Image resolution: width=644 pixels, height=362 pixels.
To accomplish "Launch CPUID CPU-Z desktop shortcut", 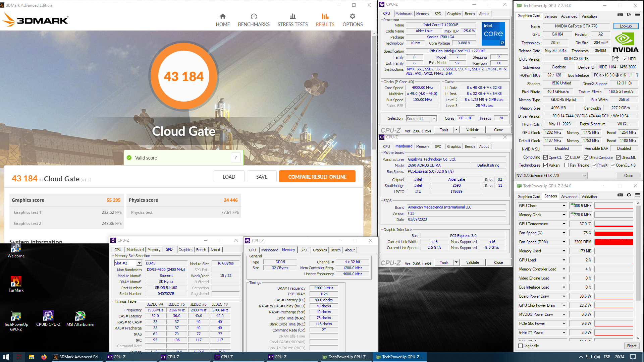I will pos(48,318).
